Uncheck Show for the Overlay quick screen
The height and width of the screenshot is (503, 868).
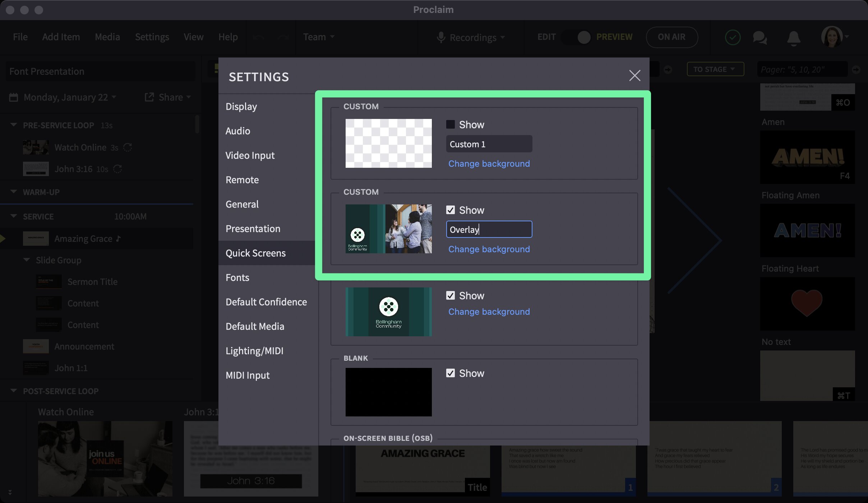[450, 209]
